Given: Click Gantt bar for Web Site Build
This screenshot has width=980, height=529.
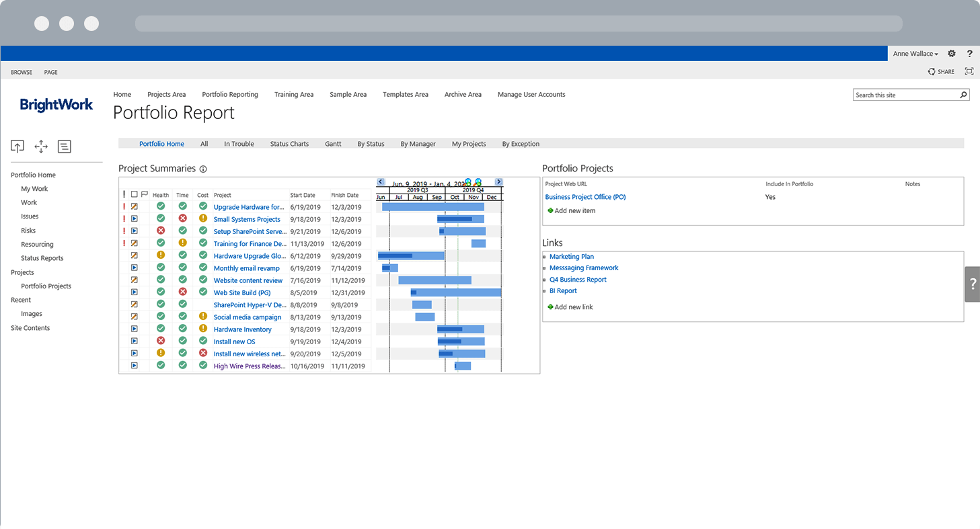Looking at the screenshot, I should click(456, 292).
